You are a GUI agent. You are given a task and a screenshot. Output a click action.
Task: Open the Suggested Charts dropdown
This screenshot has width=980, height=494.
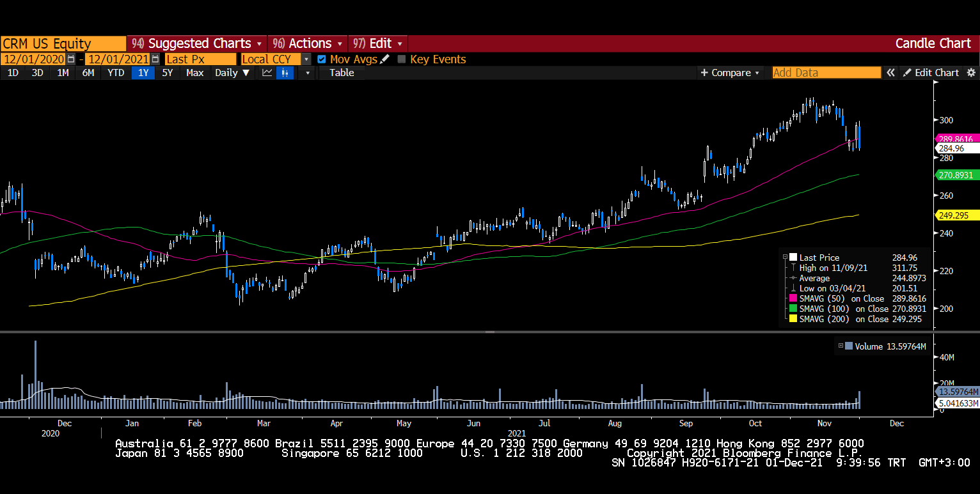pos(197,43)
